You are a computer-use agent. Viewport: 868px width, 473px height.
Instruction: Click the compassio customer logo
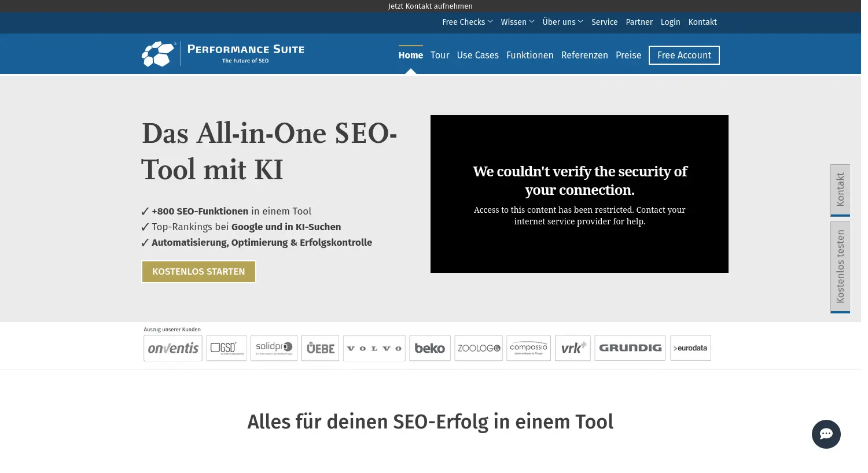(528, 348)
